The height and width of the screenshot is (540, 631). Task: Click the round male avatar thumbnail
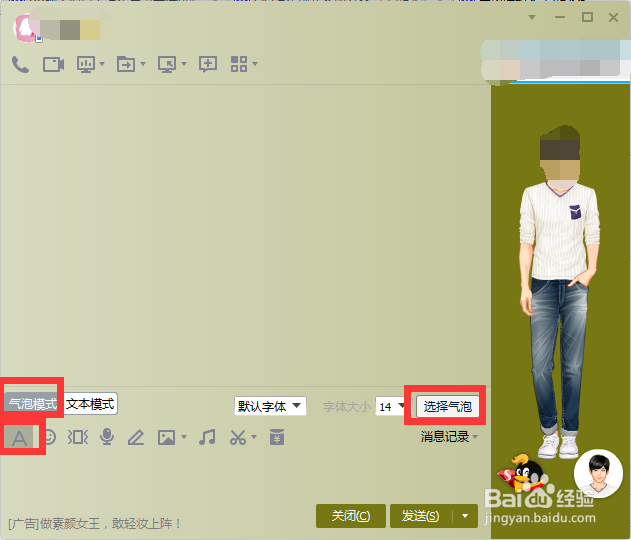(x=598, y=474)
